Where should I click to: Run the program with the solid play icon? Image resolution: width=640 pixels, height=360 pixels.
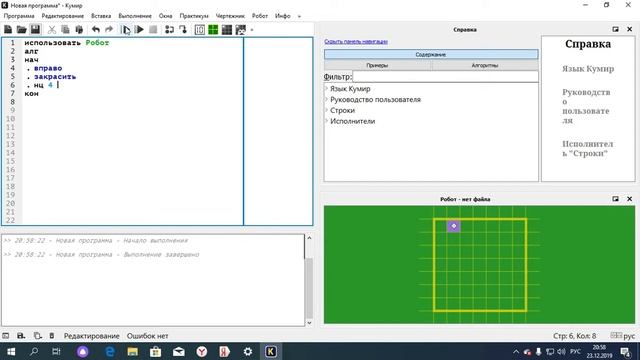pos(139,29)
